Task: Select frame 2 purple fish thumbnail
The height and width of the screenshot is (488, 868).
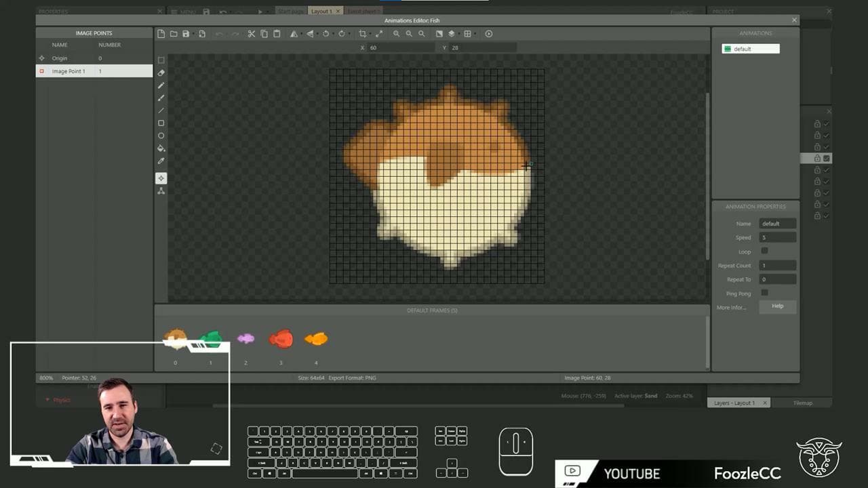Action: point(245,338)
